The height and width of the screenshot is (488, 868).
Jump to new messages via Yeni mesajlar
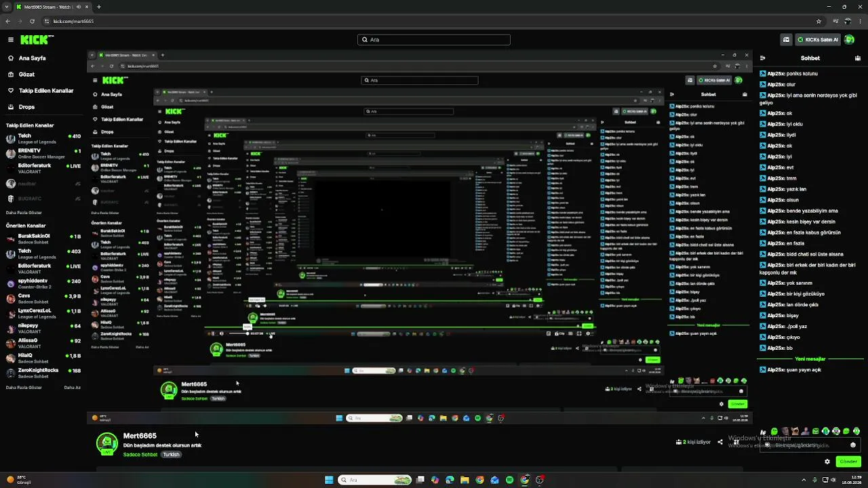[x=810, y=359]
